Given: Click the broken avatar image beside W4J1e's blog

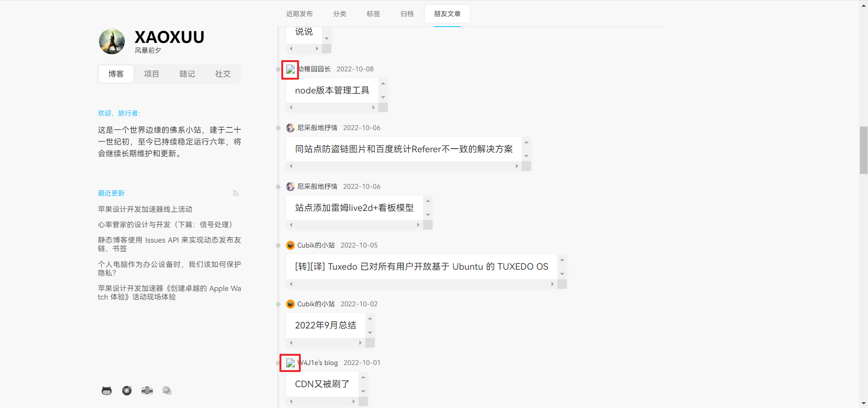Looking at the screenshot, I should click(290, 363).
